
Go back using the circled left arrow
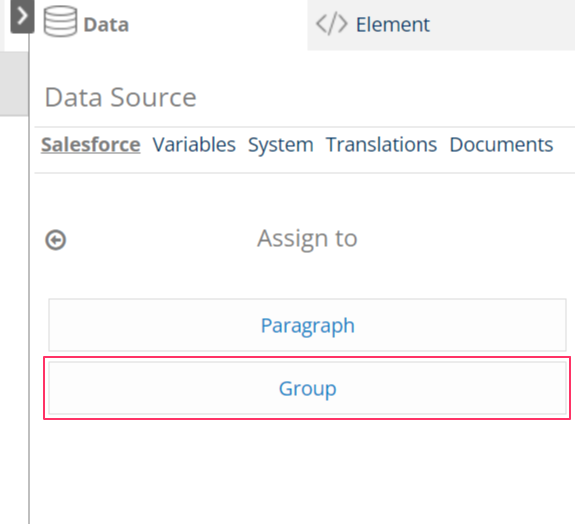click(56, 240)
